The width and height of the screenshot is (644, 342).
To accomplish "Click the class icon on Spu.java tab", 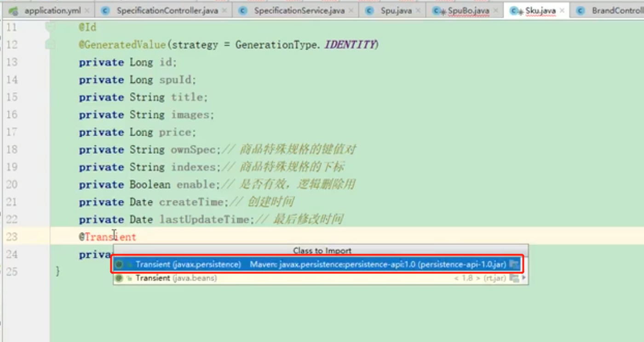I will pos(369,11).
